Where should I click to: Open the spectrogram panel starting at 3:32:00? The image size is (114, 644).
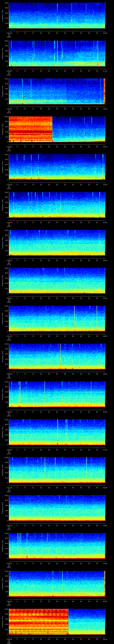click(57, 129)
